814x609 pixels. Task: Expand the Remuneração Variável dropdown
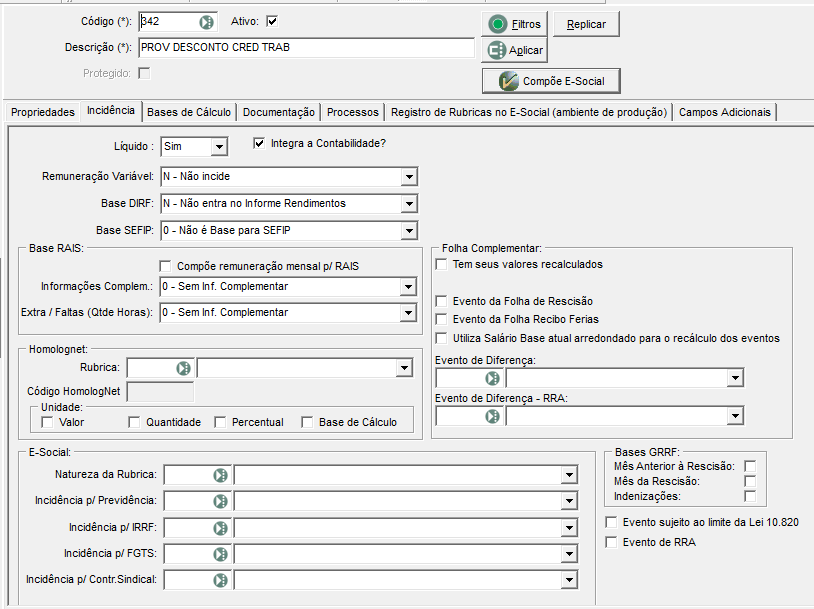409,177
